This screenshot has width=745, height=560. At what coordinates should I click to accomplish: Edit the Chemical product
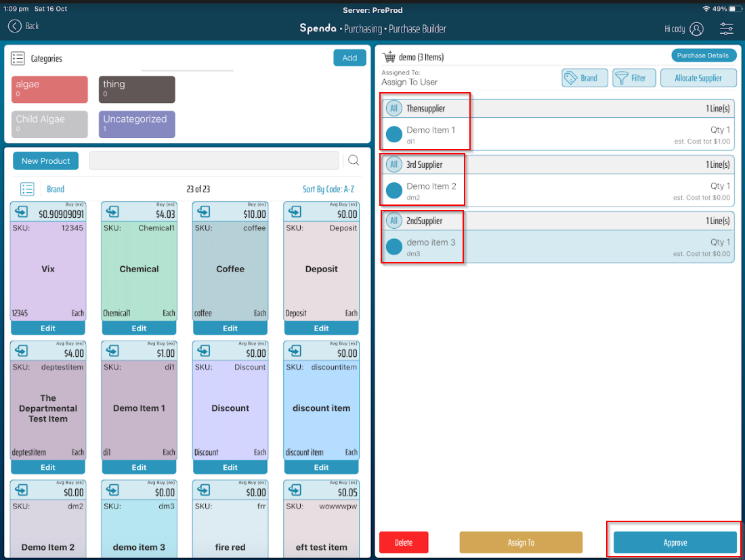[140, 328]
